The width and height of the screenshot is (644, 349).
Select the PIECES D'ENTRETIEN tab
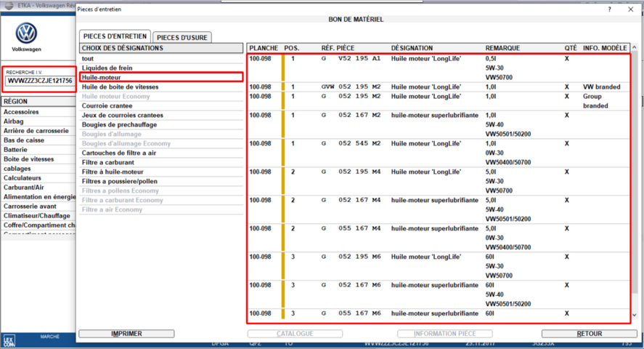click(x=115, y=36)
